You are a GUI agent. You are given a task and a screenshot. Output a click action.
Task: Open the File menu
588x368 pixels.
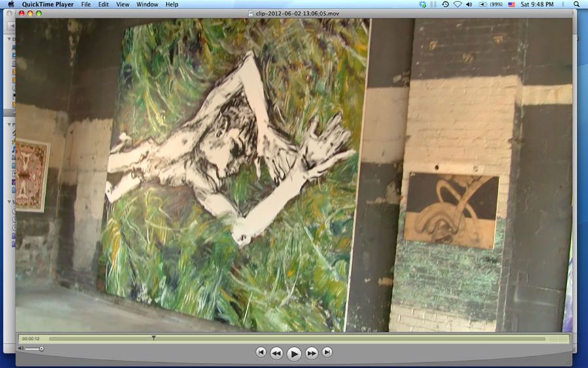[86, 5]
